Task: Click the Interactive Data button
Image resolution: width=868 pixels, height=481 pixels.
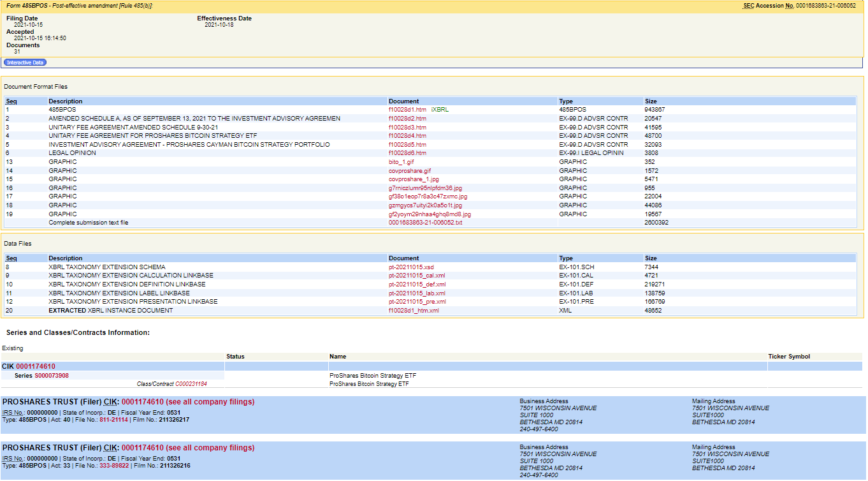Action: point(25,63)
